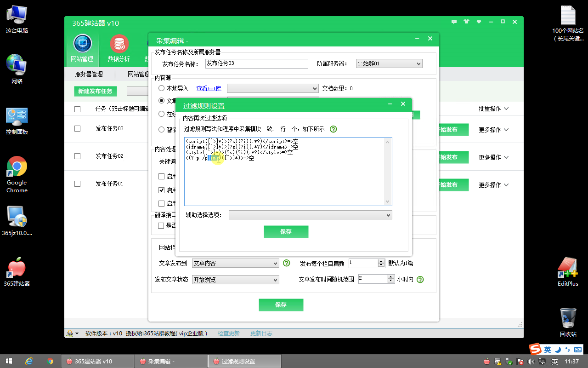Viewport: 588px width, 368px height.
Task: Check the box for 发布任务02
Action: (x=77, y=156)
